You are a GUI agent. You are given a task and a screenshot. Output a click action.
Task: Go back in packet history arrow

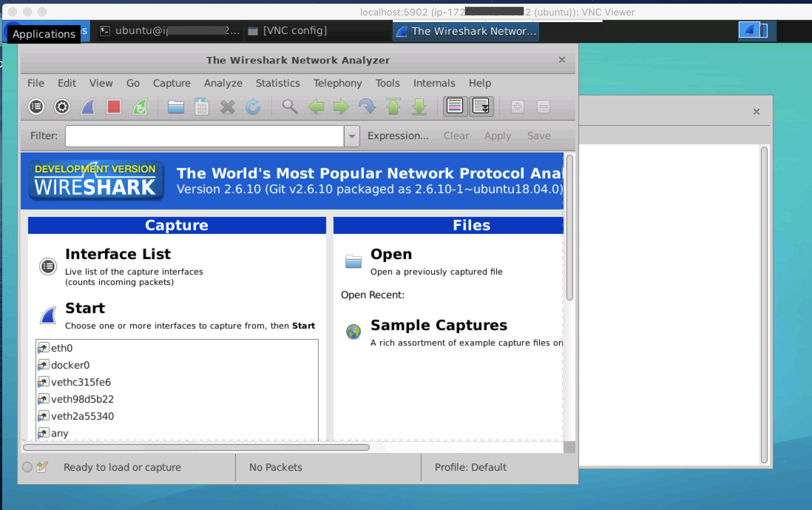click(316, 107)
